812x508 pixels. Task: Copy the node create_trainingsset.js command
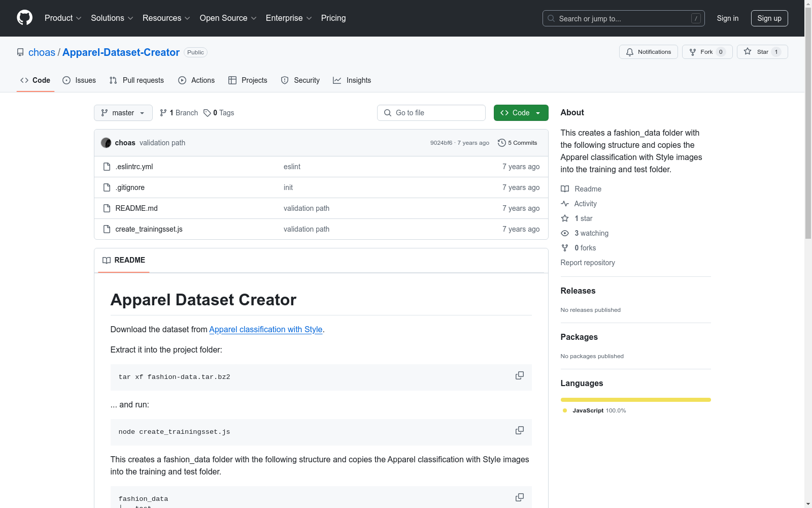tap(520, 430)
